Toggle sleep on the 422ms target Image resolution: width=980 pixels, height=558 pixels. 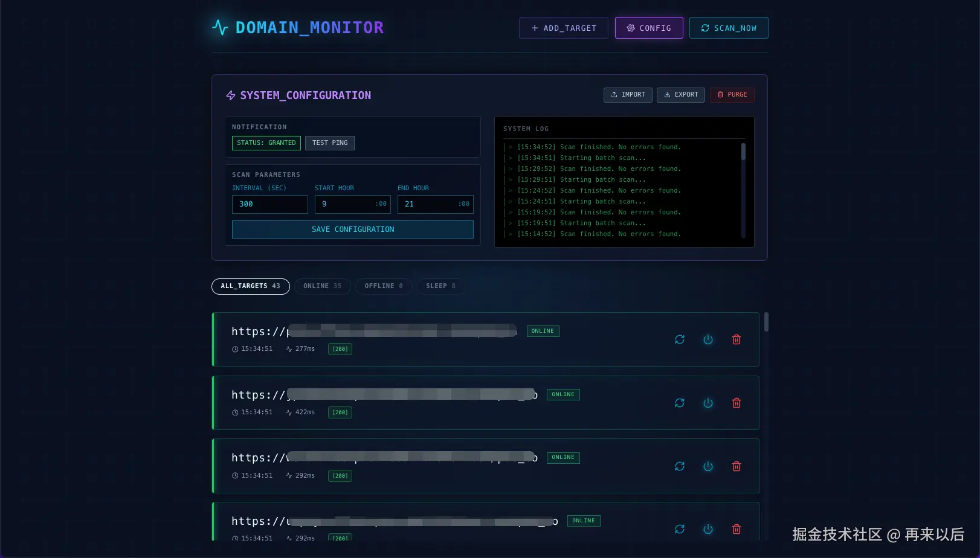point(708,403)
